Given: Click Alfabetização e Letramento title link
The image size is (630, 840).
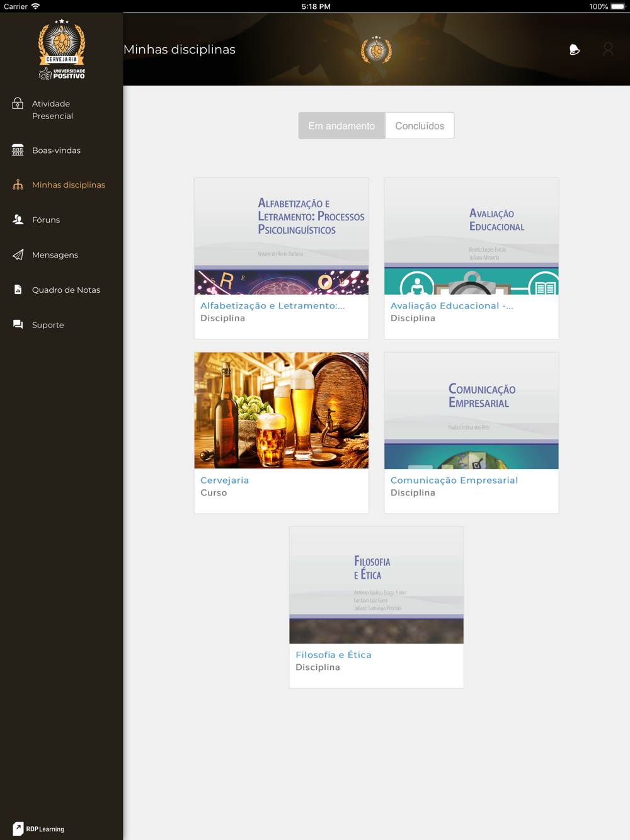Looking at the screenshot, I should point(273,305).
